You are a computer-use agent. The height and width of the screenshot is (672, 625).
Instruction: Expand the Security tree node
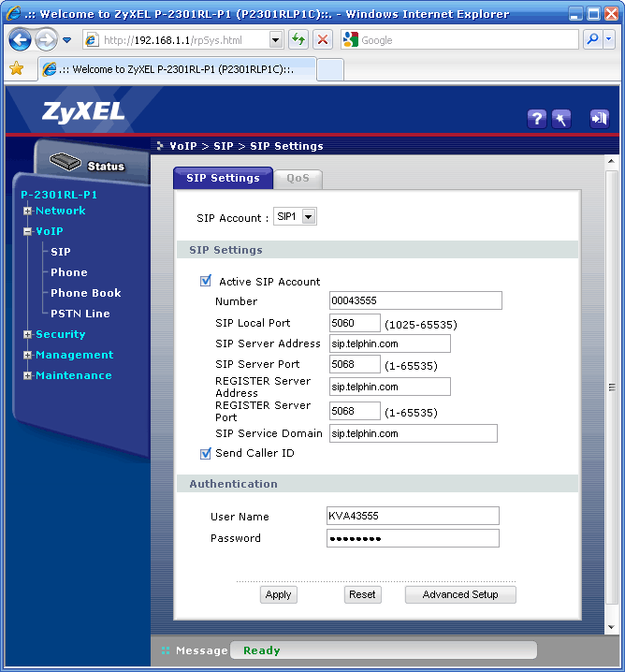point(28,334)
